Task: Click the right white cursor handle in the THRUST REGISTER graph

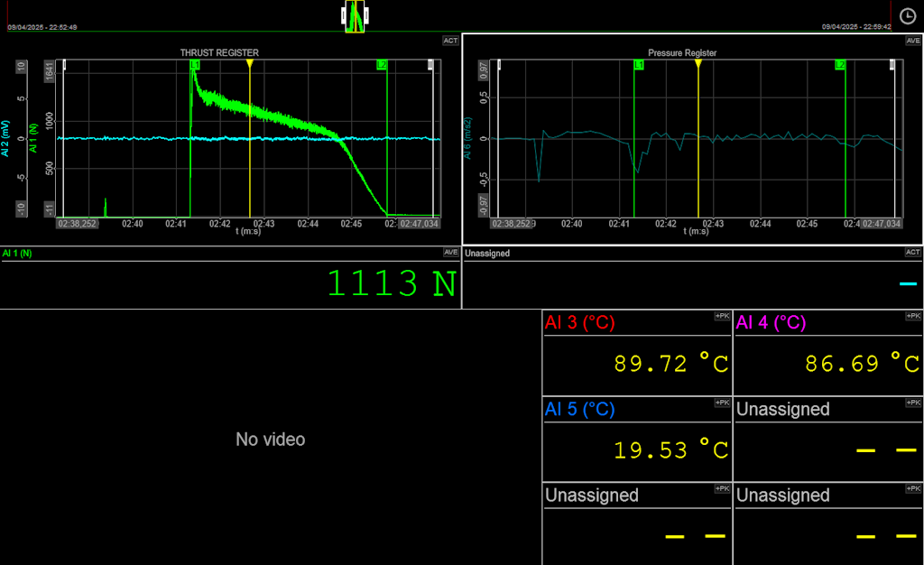Action: tap(430, 65)
